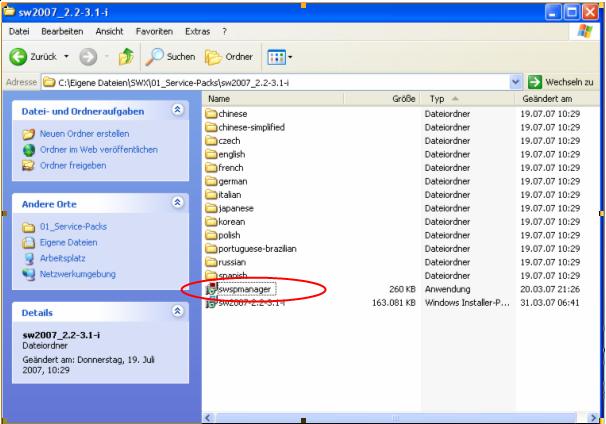Open the Datei menu
Screen dimensions: 606x424
click(x=19, y=32)
